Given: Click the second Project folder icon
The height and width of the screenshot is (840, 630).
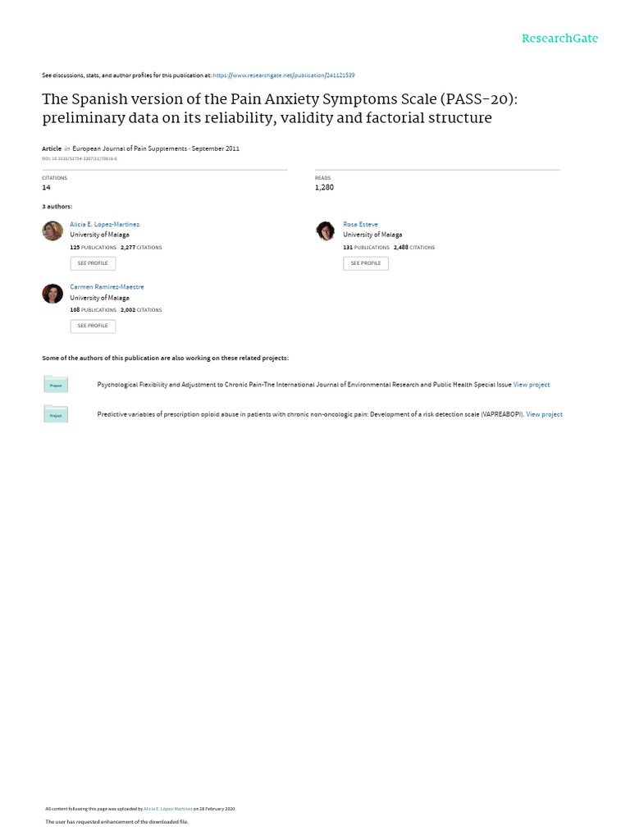Looking at the screenshot, I should point(56,414).
